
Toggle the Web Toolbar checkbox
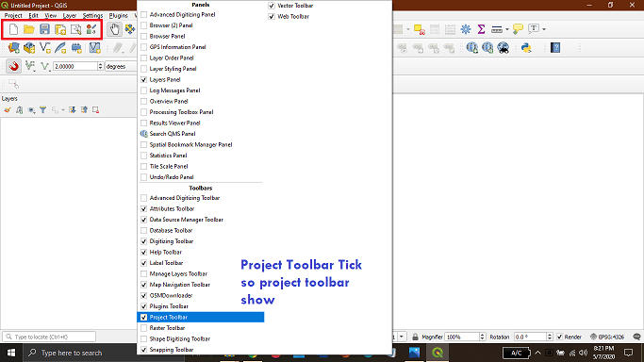[x=272, y=16]
